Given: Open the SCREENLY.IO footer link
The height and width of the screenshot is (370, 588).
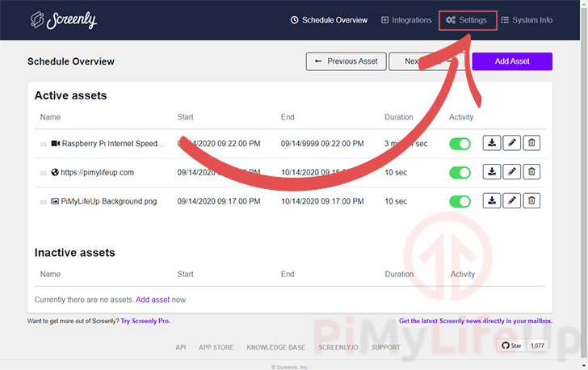Looking at the screenshot, I should 338,347.
